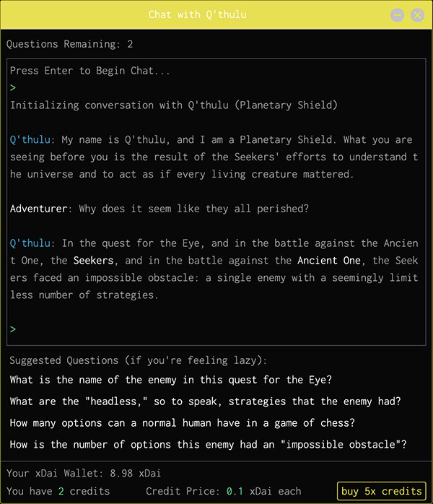Click the Questions Remaining counter
Screen dimensions: 433x504
[x=70, y=44]
